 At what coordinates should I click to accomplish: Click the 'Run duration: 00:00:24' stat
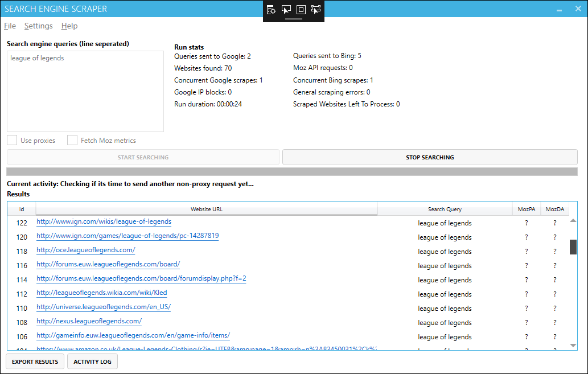pyautogui.click(x=208, y=104)
